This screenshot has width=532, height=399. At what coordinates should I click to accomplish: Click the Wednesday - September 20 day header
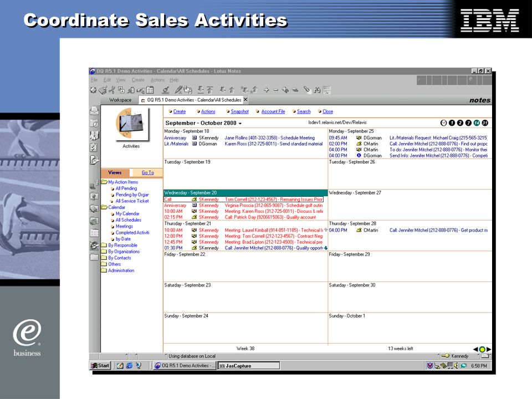(x=245, y=193)
